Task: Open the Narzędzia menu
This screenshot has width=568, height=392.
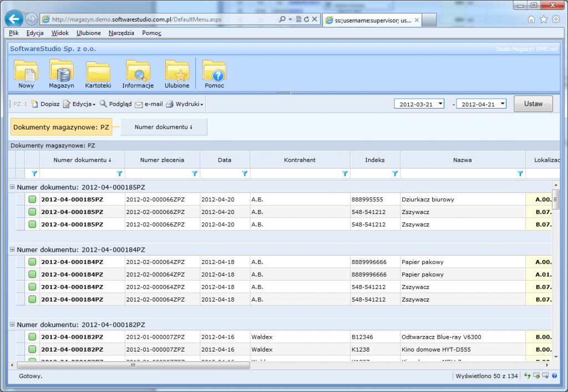Action: tap(121, 33)
